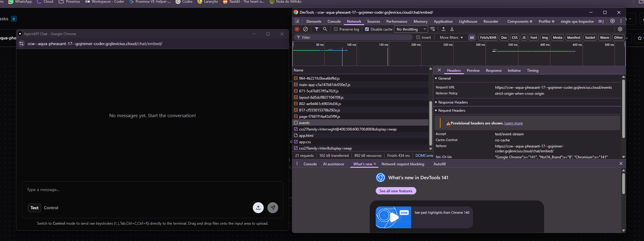
Task: Open network search magnifier
Action: click(x=325, y=29)
